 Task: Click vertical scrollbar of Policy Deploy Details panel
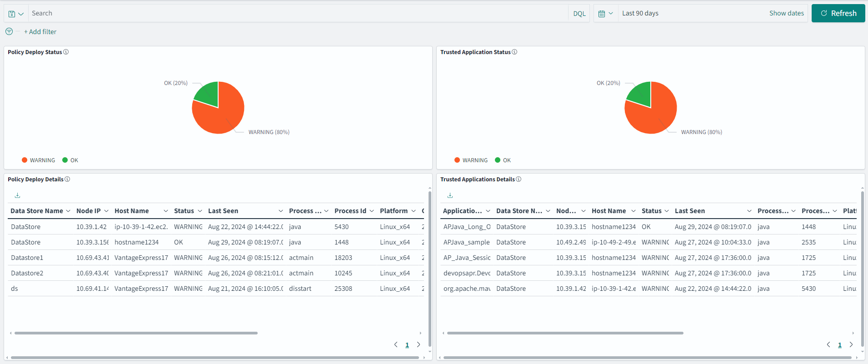(429, 268)
